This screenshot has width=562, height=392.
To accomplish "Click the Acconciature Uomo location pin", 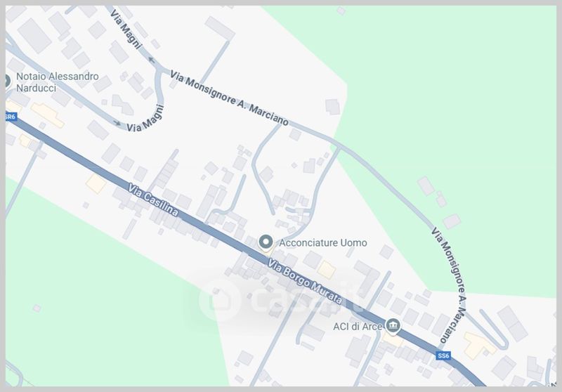I will (266, 242).
